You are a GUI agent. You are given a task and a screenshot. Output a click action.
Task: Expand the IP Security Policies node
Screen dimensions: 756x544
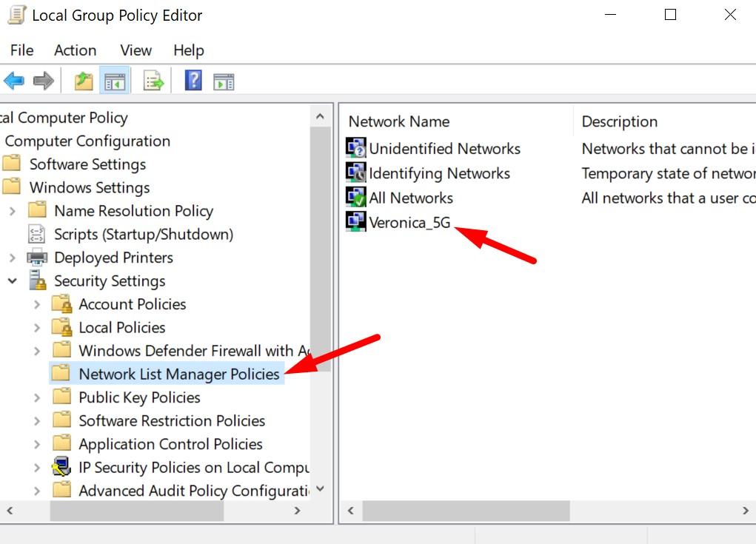37,467
